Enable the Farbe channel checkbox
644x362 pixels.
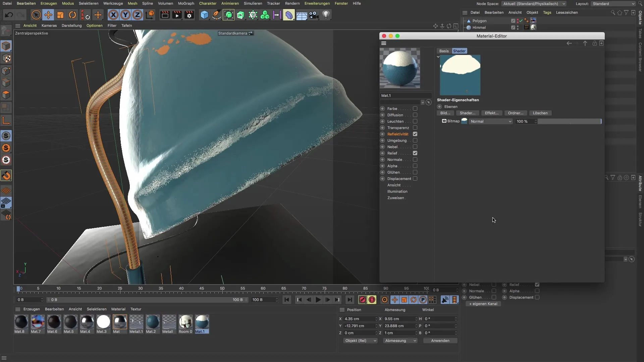pyautogui.click(x=415, y=109)
